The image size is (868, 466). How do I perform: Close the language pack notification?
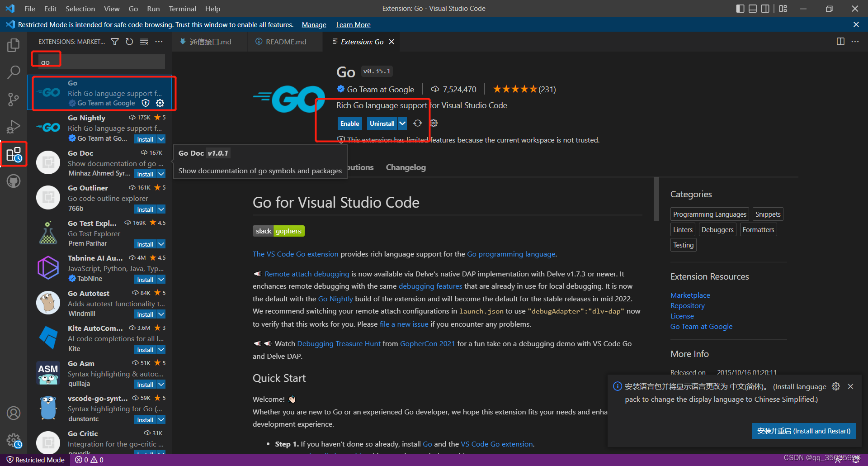pos(850,386)
